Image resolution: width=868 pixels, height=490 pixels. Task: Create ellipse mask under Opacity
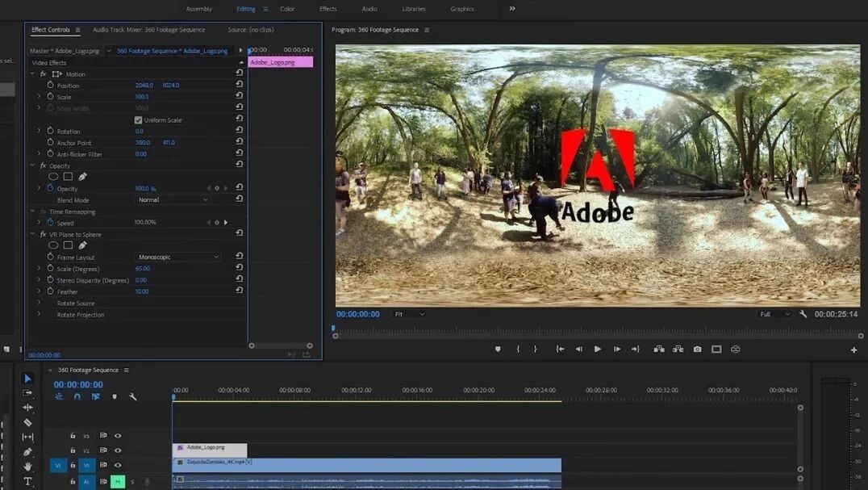point(53,177)
